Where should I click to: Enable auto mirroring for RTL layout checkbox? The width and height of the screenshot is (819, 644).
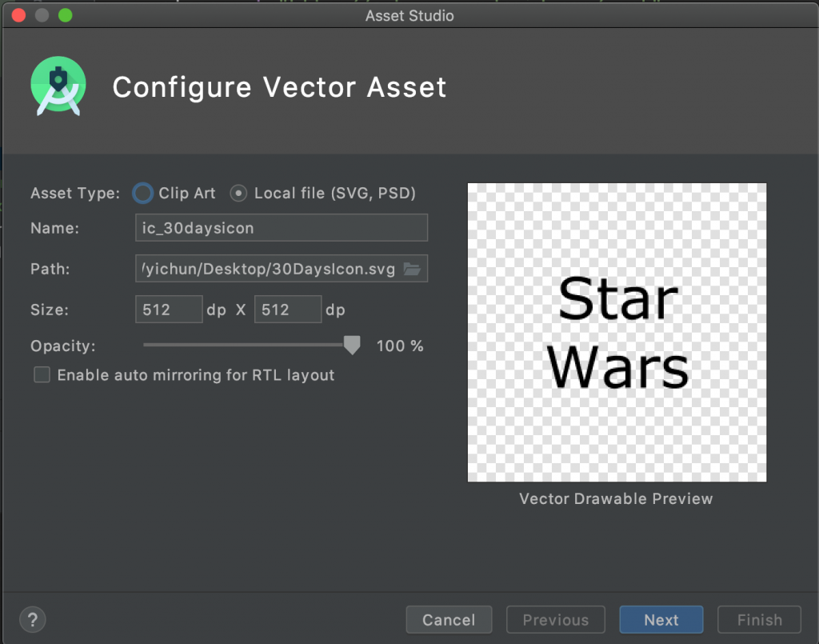(42, 374)
